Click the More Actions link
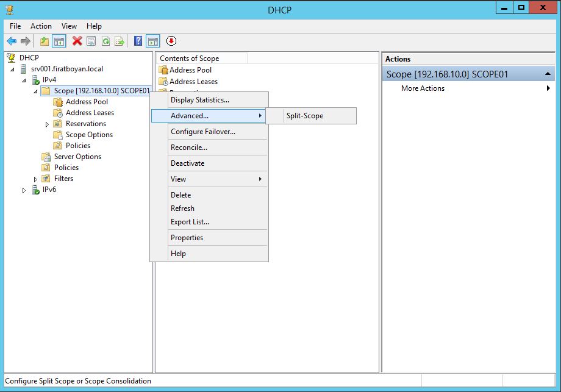The width and height of the screenshot is (561, 392). [x=423, y=88]
